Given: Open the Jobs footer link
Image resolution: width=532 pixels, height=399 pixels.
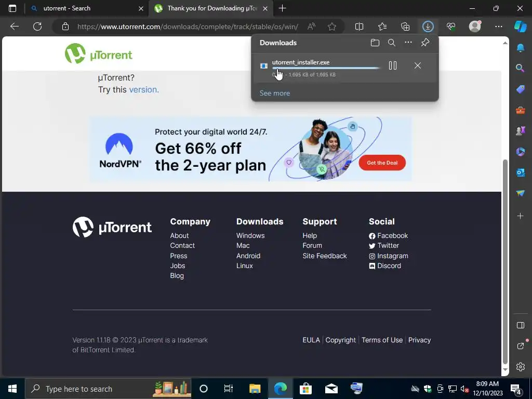Looking at the screenshot, I should 178,265.
